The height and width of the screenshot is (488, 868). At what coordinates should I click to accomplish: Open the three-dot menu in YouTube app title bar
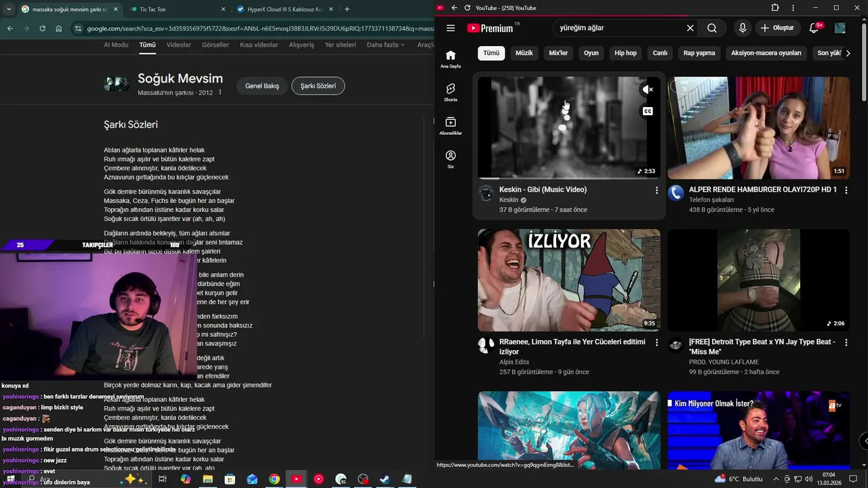pyautogui.click(x=793, y=7)
